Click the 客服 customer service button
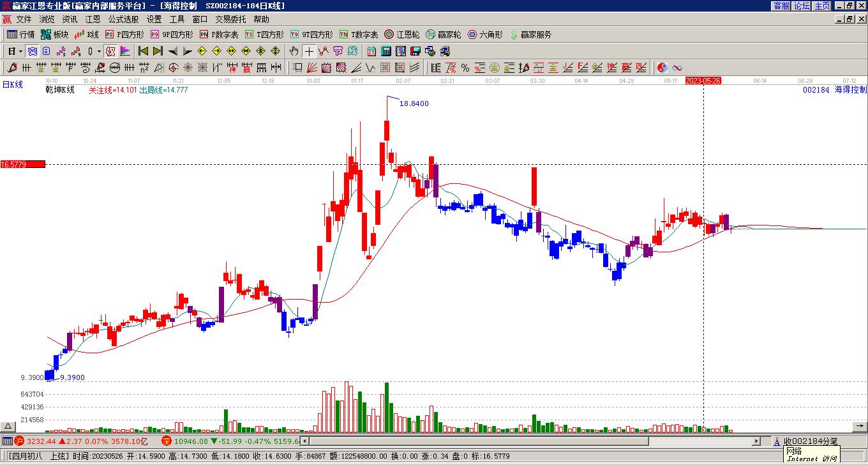The image size is (868, 465). pos(782,6)
